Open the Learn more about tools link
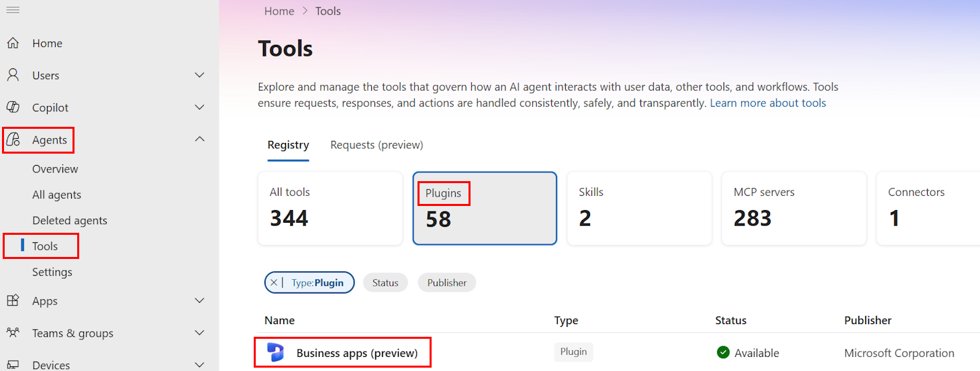This screenshot has height=371, width=980. tap(768, 103)
